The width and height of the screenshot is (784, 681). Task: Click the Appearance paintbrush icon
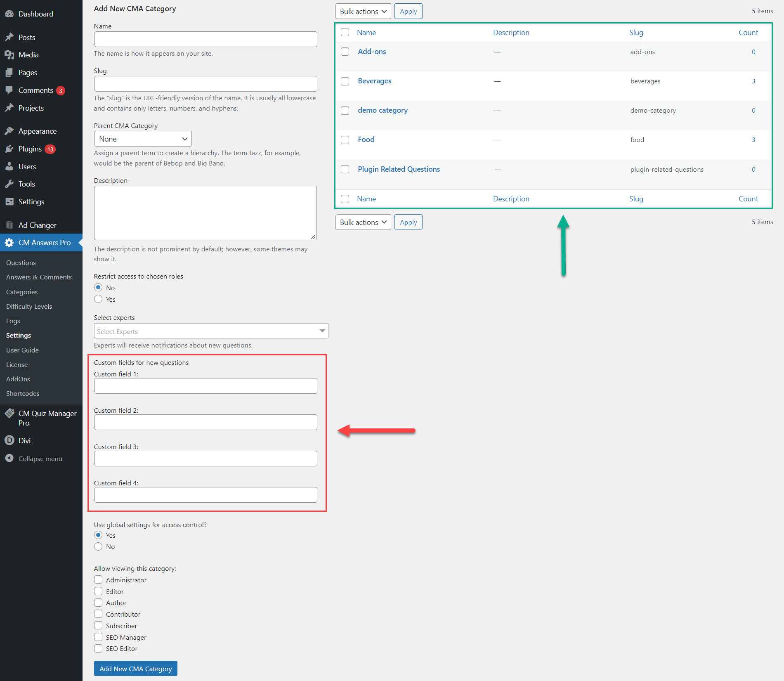point(9,131)
